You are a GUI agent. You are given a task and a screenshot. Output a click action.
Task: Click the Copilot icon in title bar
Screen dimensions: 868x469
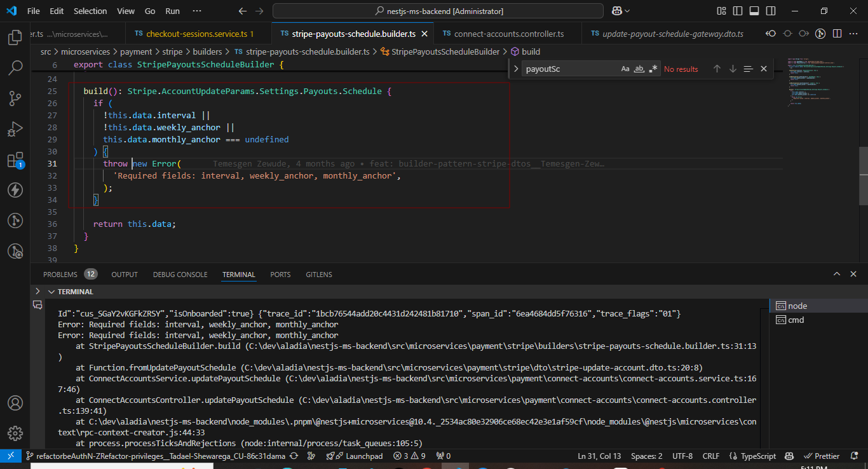pyautogui.click(x=616, y=11)
